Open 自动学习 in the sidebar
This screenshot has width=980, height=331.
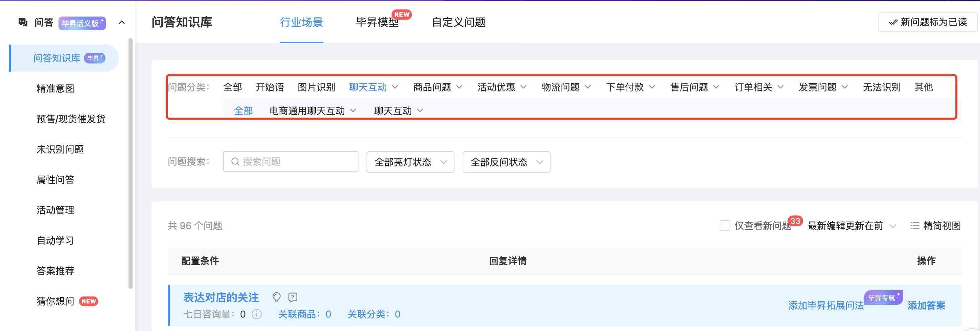pyautogui.click(x=55, y=240)
